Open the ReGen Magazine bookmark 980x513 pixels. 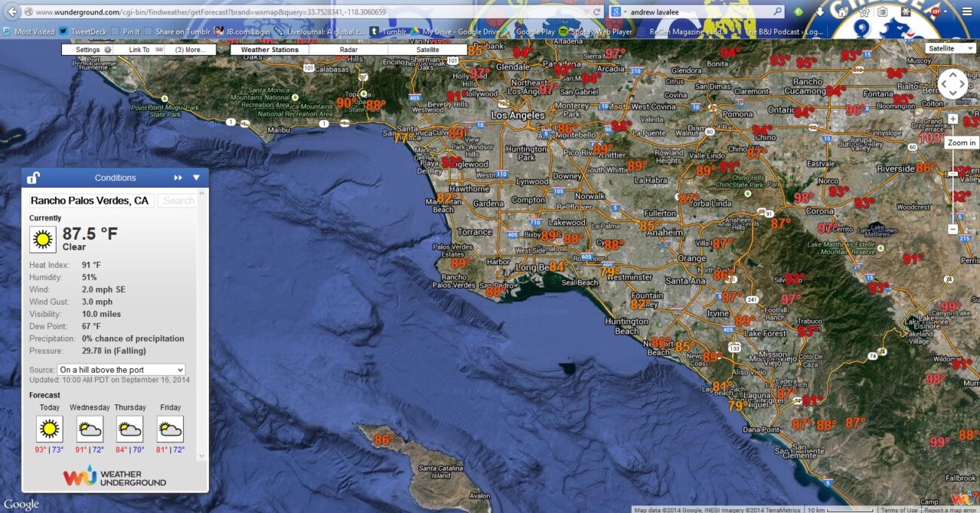point(681,32)
